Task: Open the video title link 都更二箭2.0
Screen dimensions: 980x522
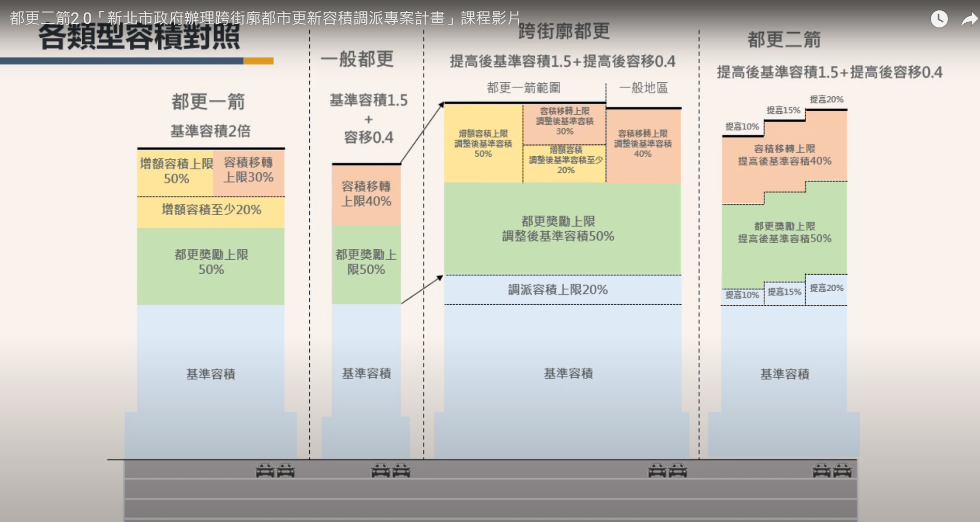Action: pos(265,18)
